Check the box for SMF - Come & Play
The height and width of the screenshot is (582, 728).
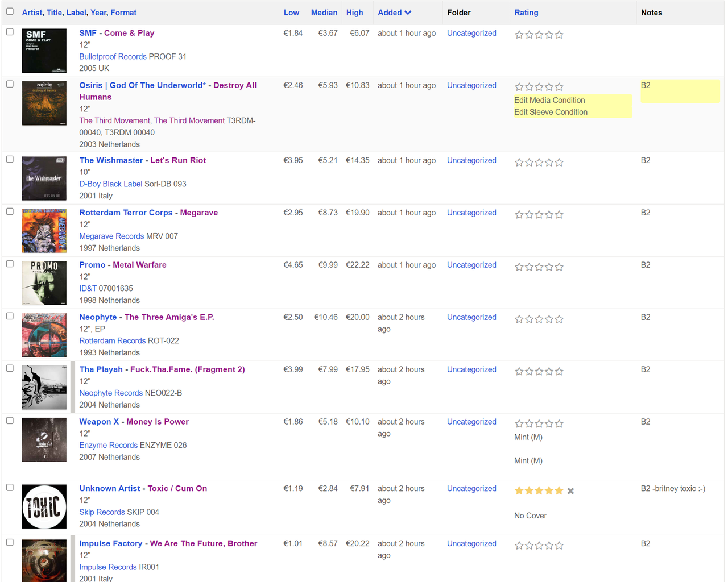[10, 32]
